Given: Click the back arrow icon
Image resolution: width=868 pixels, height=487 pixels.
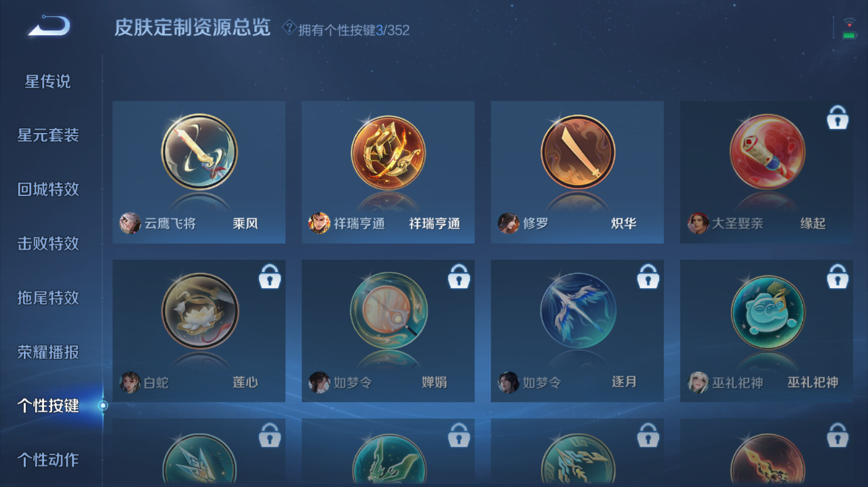Looking at the screenshot, I should pyautogui.click(x=49, y=26).
